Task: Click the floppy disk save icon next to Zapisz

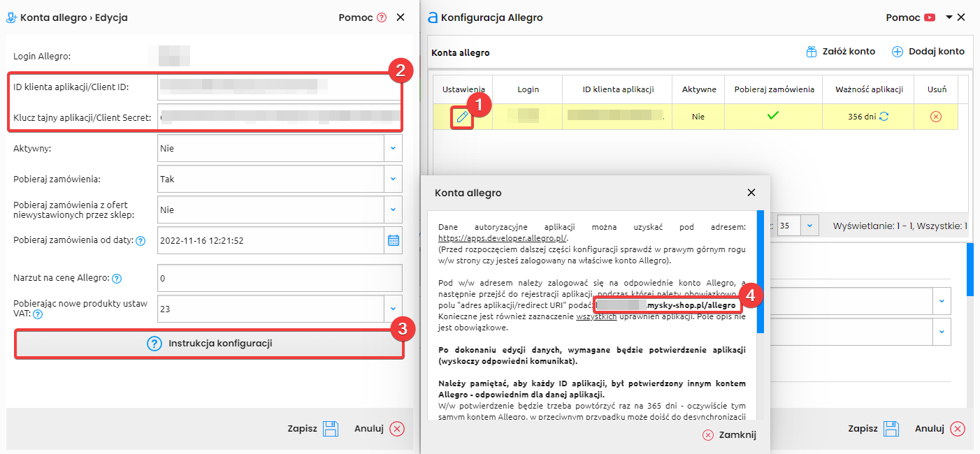Action: [330, 428]
